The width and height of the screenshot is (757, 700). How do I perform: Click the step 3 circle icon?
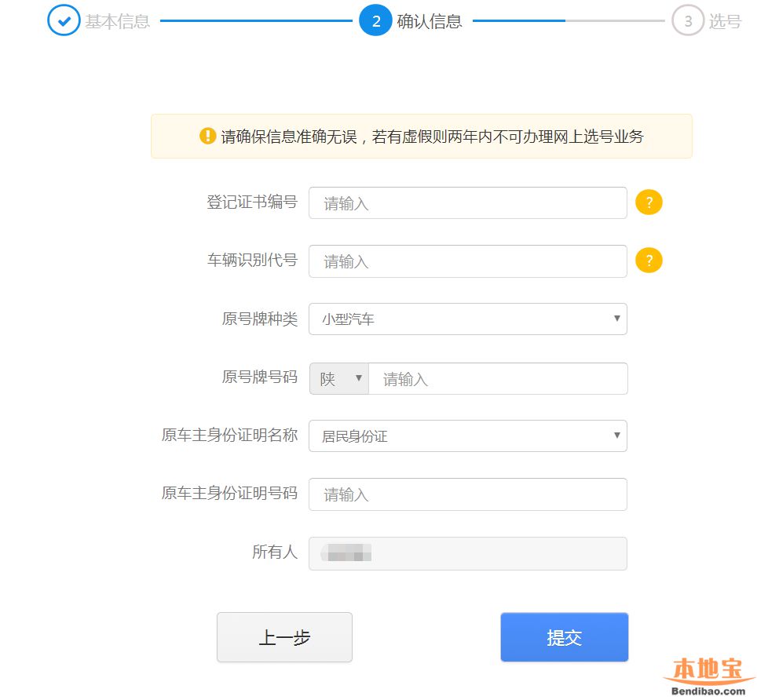pyautogui.click(x=688, y=20)
